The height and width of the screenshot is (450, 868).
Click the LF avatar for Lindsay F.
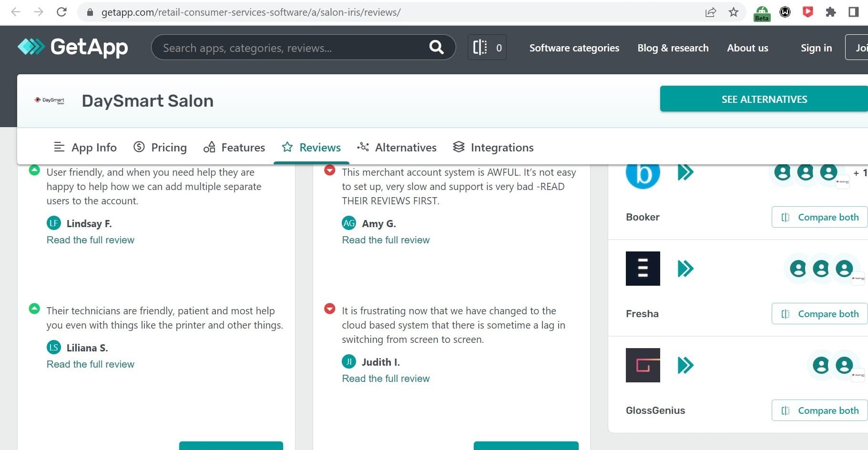tap(53, 223)
